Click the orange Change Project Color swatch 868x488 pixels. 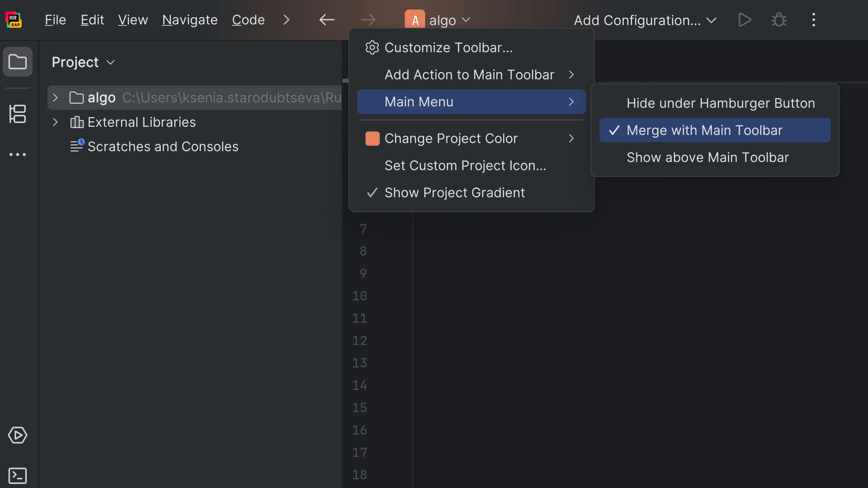[372, 138]
